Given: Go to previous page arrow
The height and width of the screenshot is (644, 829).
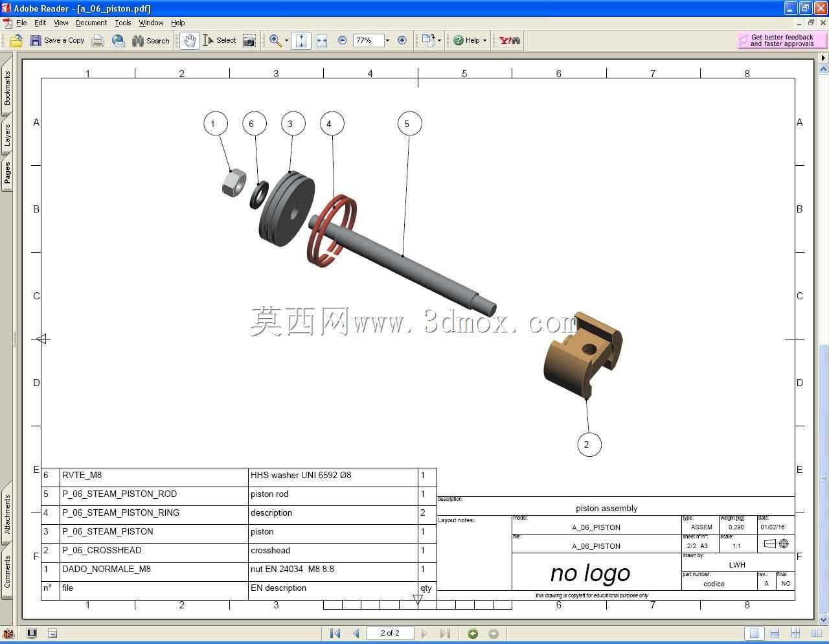Looking at the screenshot, I should pos(356,634).
